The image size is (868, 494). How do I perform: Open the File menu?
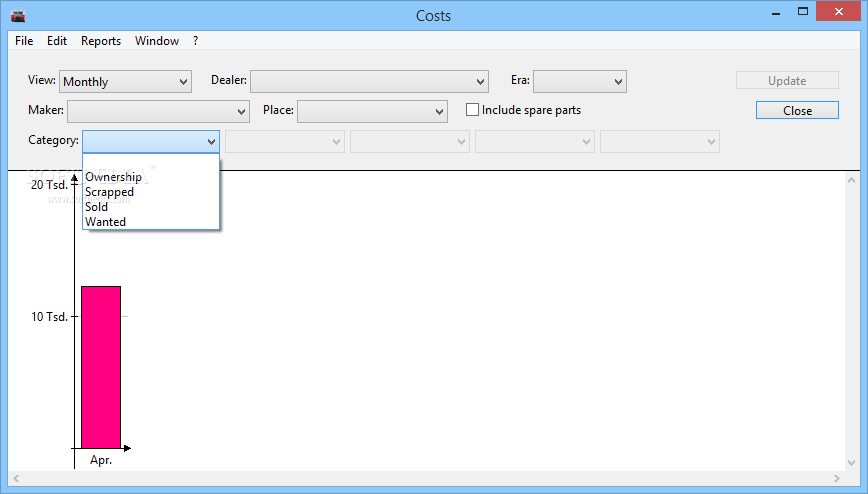(24, 41)
